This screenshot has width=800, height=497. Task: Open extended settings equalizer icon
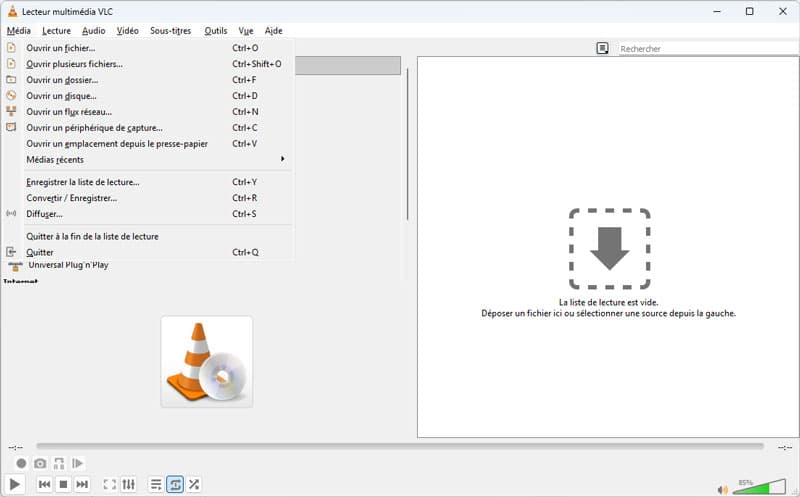(x=129, y=485)
